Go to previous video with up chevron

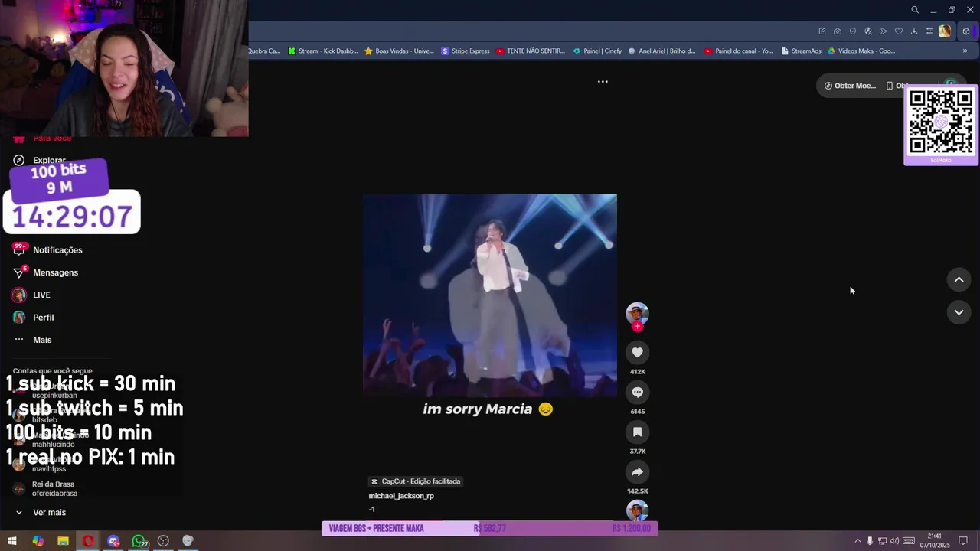click(959, 279)
